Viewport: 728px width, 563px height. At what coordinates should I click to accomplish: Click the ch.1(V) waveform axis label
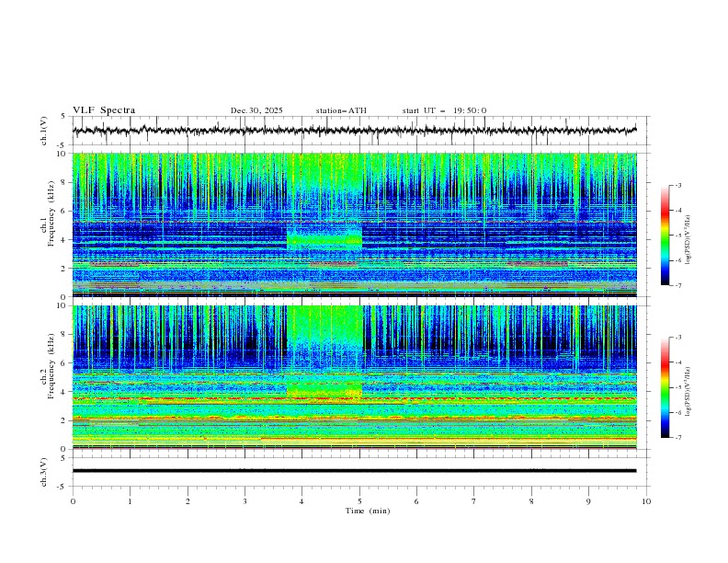pos(44,131)
